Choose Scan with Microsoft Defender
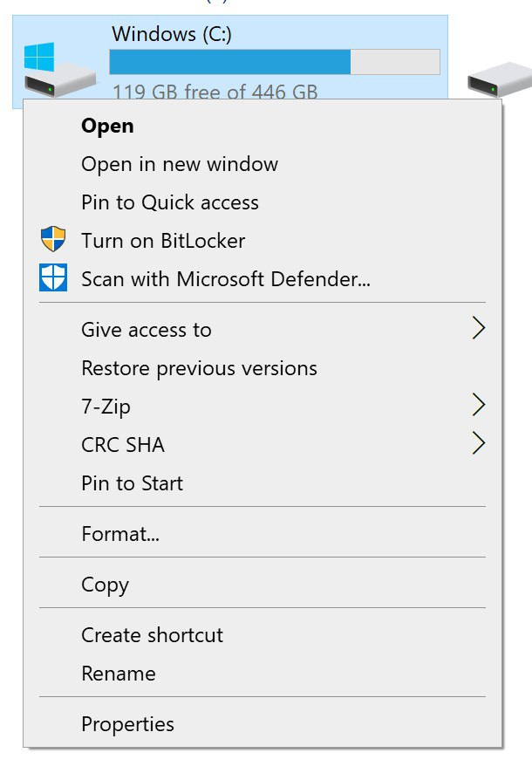 click(x=226, y=279)
